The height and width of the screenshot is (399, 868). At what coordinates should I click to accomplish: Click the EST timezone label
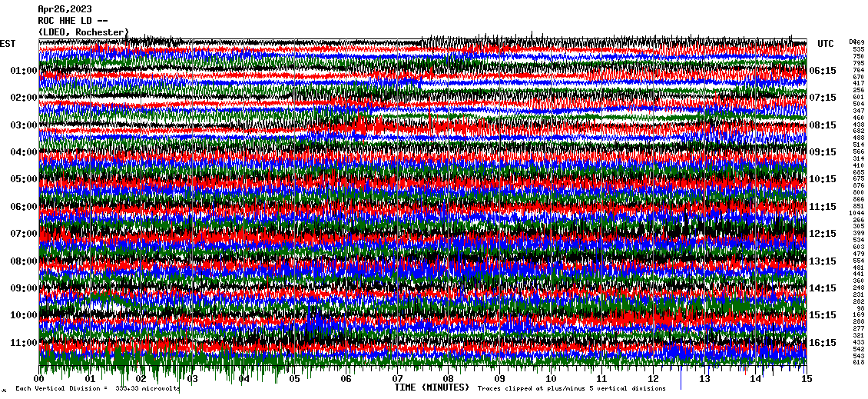[x=8, y=44]
